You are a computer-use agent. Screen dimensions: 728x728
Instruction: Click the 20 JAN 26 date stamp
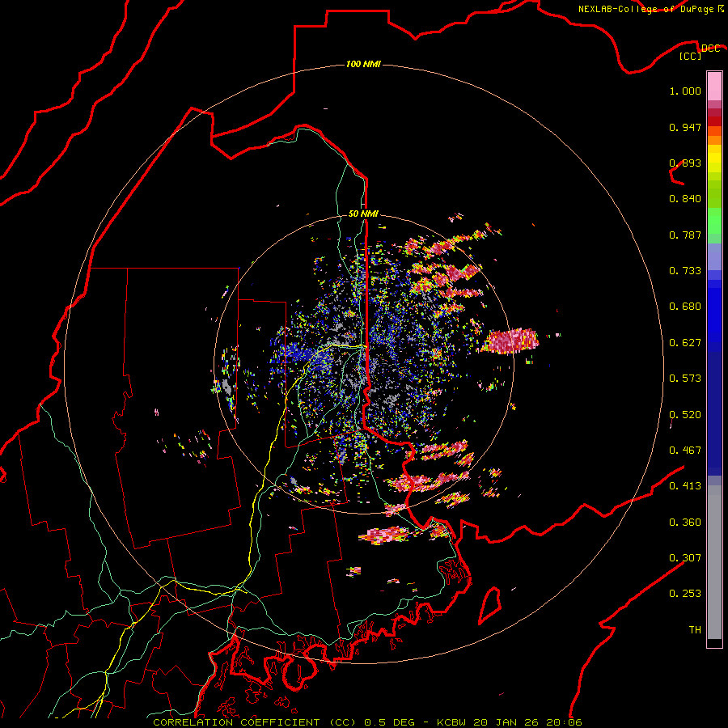(506, 722)
